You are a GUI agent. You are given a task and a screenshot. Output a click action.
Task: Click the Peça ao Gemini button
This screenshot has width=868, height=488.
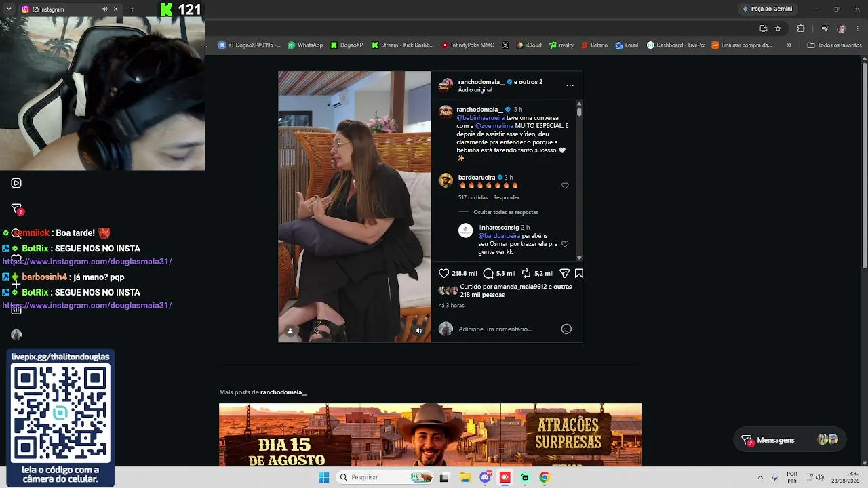[767, 9]
